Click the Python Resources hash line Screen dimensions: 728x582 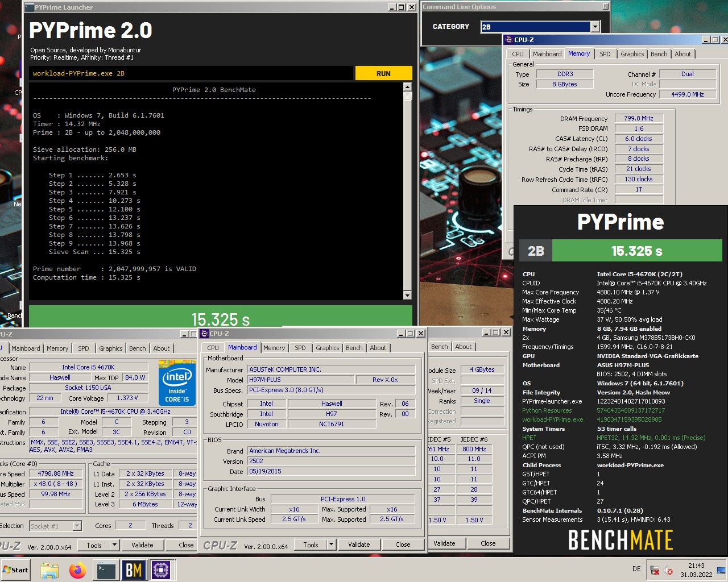click(593, 410)
